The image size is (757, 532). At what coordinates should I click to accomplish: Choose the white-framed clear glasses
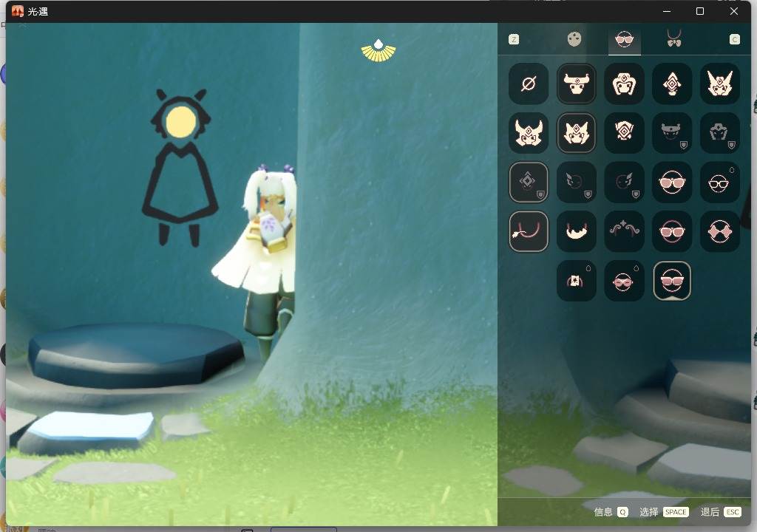click(719, 182)
